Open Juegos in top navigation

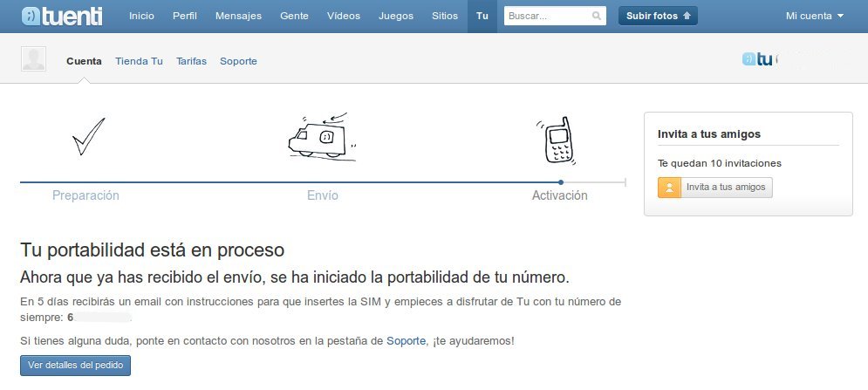point(396,16)
